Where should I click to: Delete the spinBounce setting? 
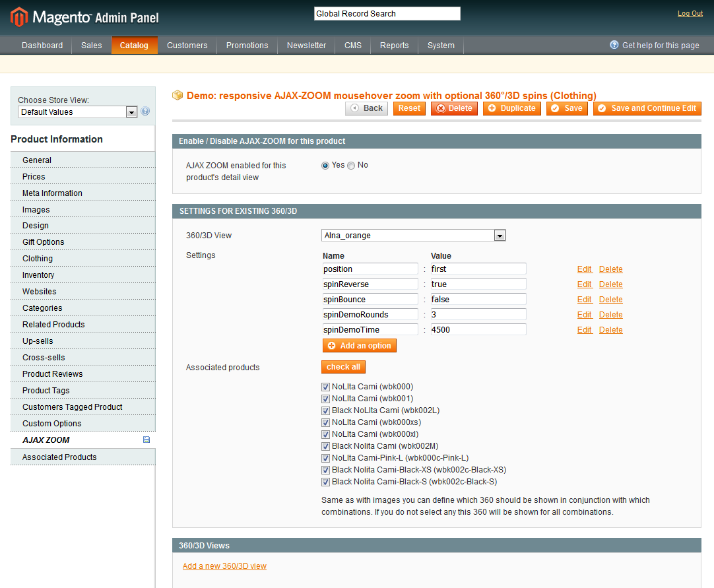pos(610,300)
